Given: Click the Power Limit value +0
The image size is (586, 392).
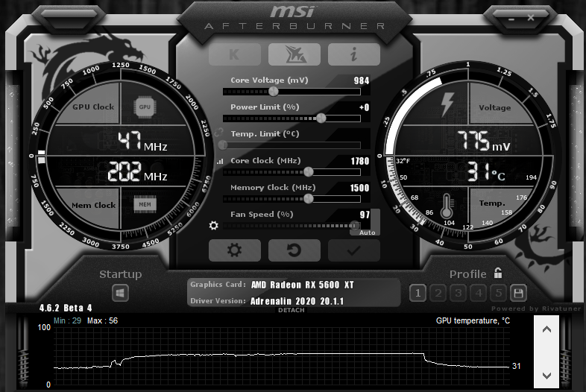Looking at the screenshot, I should pos(365,107).
